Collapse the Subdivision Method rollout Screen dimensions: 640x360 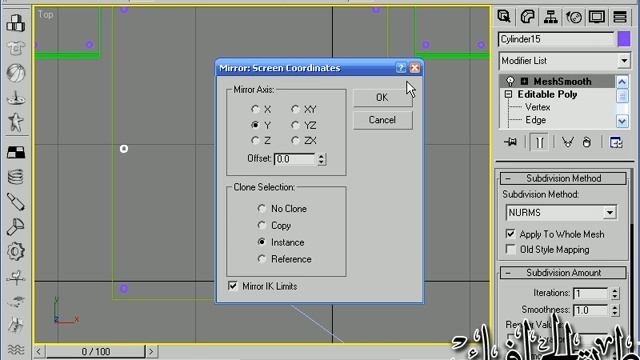pos(564,178)
